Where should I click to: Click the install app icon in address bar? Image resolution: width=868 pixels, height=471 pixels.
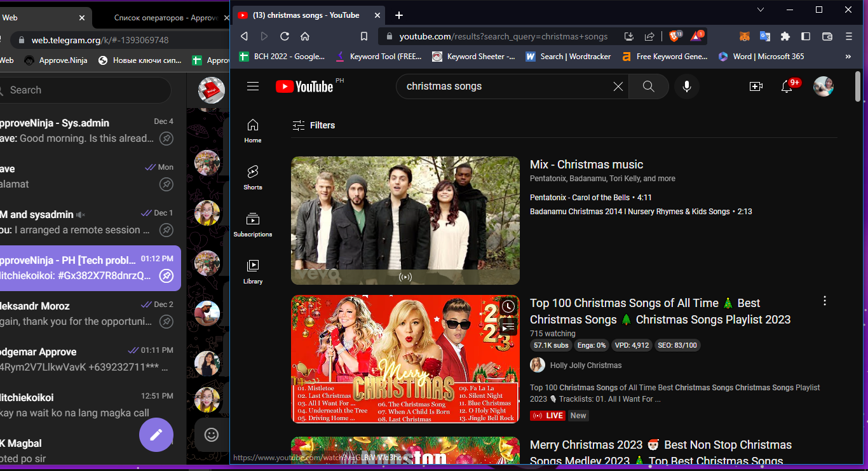(x=629, y=36)
